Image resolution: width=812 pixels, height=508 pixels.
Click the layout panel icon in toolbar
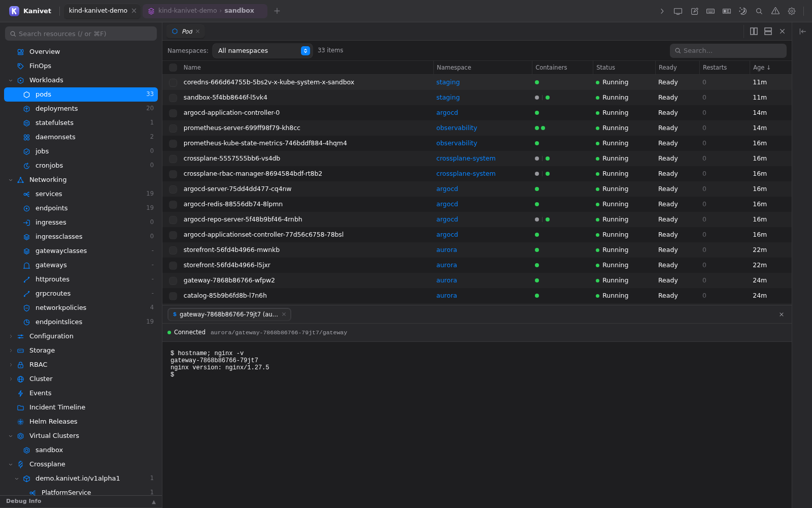coord(727,11)
